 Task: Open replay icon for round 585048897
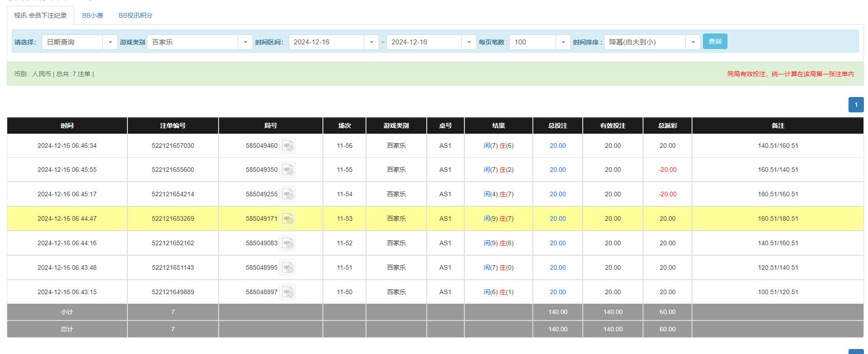[x=288, y=292]
